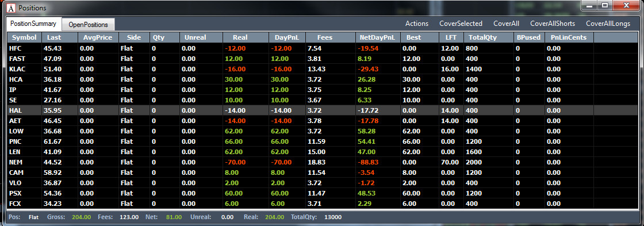This screenshot has width=644, height=226.
Task: Select the CAM symbol cell
Action: 24,172
